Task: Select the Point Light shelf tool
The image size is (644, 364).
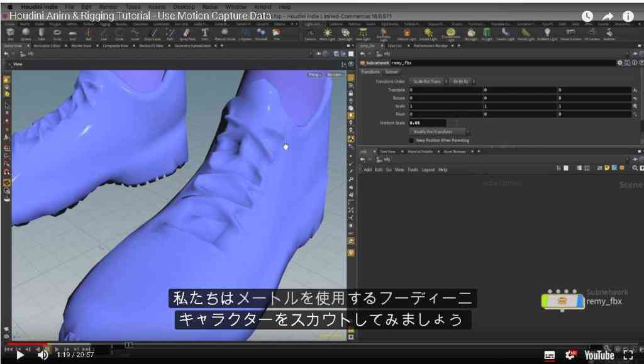Action: pos(327,34)
